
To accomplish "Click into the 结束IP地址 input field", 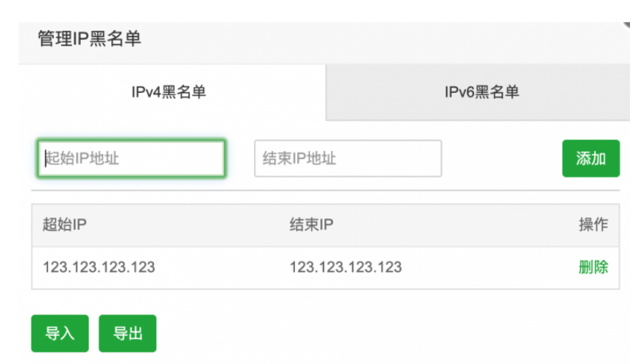I will (348, 159).
